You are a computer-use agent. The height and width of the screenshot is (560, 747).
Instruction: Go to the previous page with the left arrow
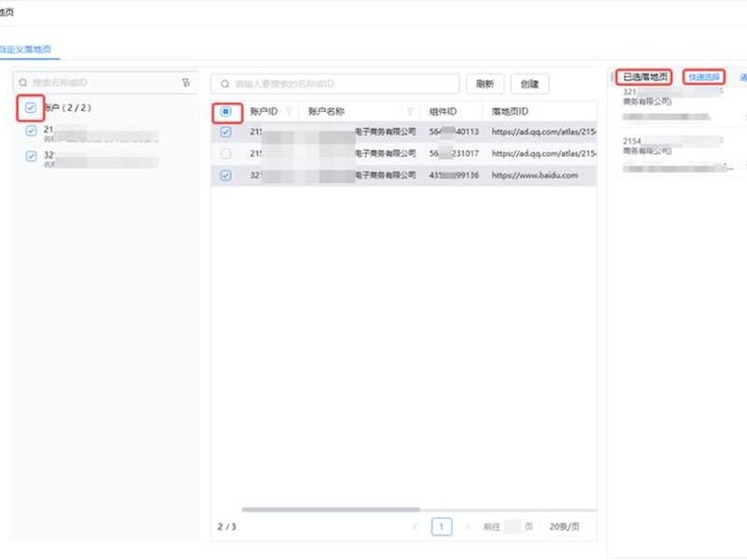pos(416,526)
